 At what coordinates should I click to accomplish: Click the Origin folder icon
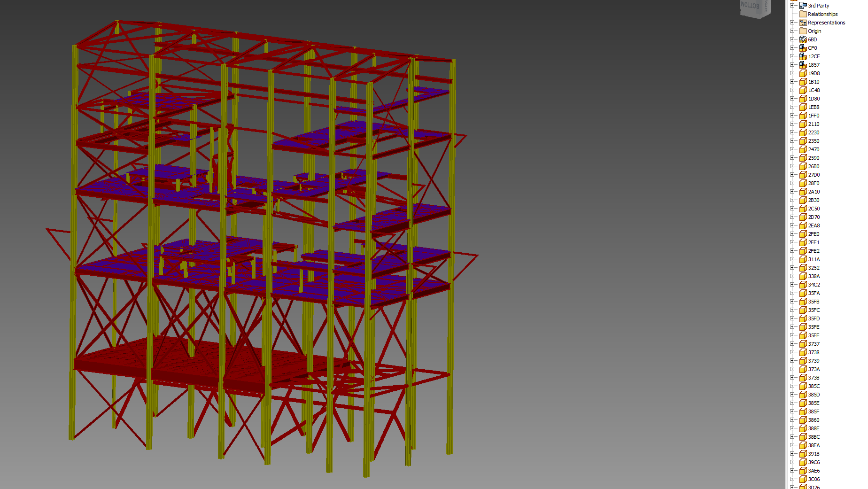click(x=803, y=31)
